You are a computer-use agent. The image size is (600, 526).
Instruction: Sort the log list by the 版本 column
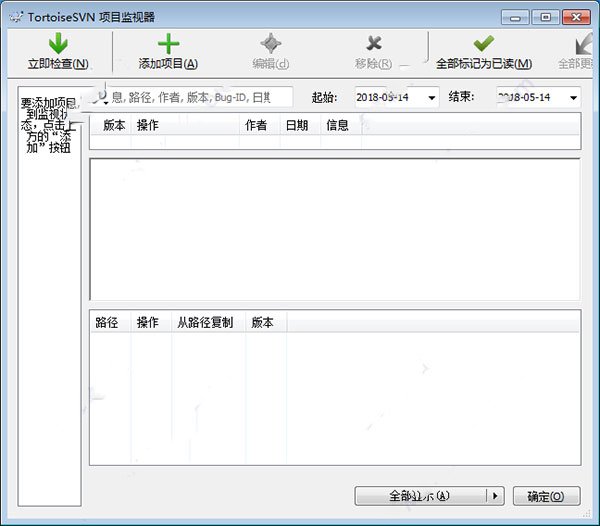[x=113, y=125]
